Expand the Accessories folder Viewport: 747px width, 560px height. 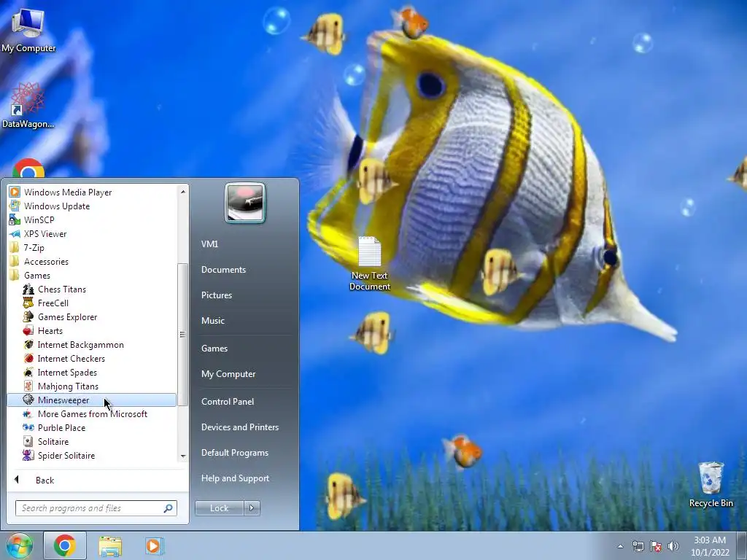(92, 261)
